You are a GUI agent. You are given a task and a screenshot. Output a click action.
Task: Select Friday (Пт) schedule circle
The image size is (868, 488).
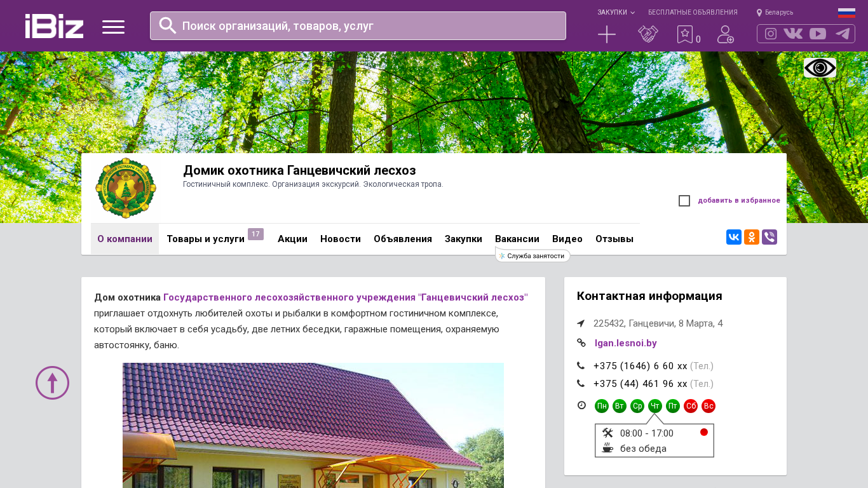coord(673,406)
